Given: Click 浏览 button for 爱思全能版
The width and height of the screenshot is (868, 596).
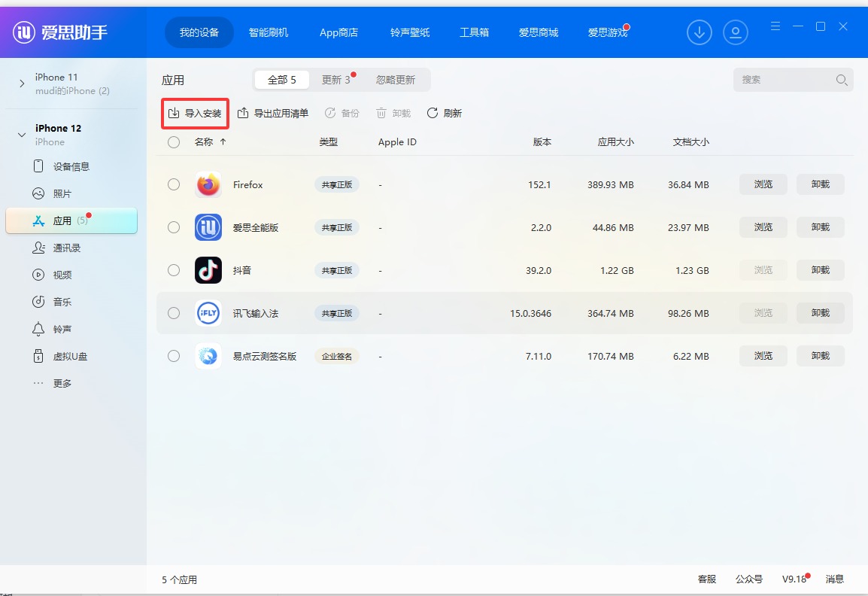Looking at the screenshot, I should tap(763, 227).
